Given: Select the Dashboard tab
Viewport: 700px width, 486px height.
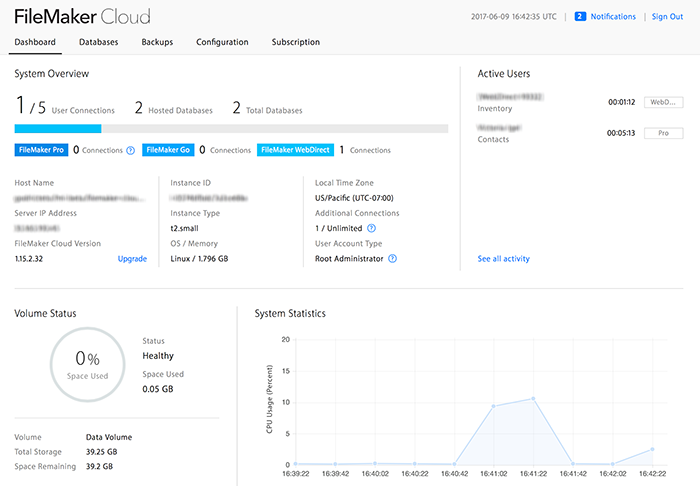Looking at the screenshot, I should [x=35, y=42].
